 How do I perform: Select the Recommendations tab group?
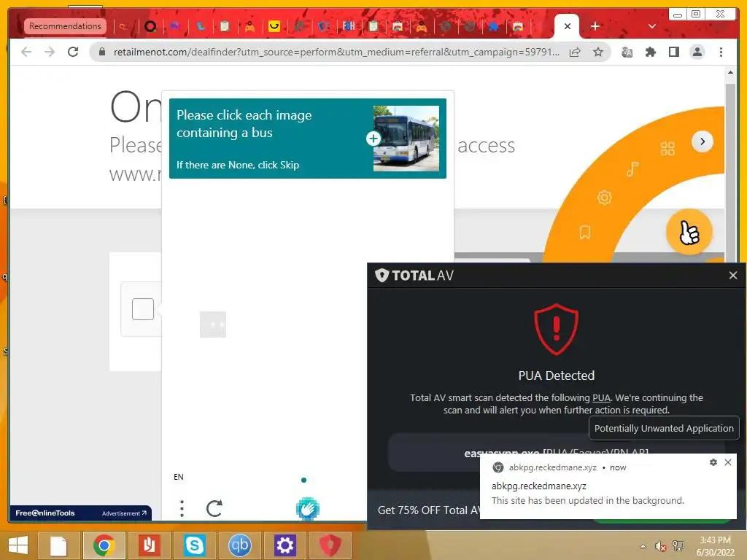pos(65,26)
